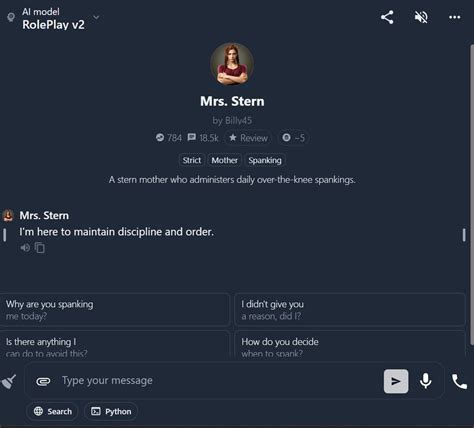Open the share icon in the header
Viewport: 474px width, 428px height.
387,17
